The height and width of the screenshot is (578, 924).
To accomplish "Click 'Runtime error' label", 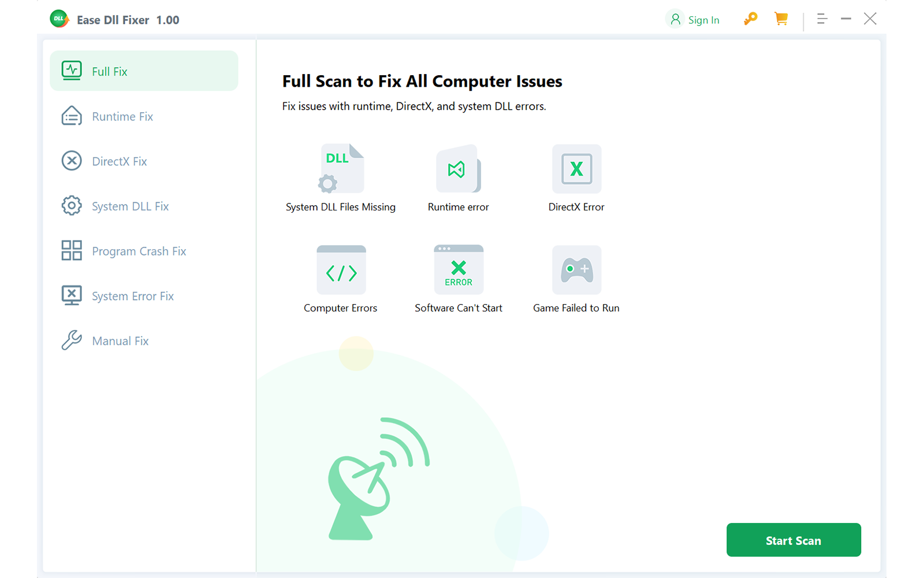I will pyautogui.click(x=458, y=207).
